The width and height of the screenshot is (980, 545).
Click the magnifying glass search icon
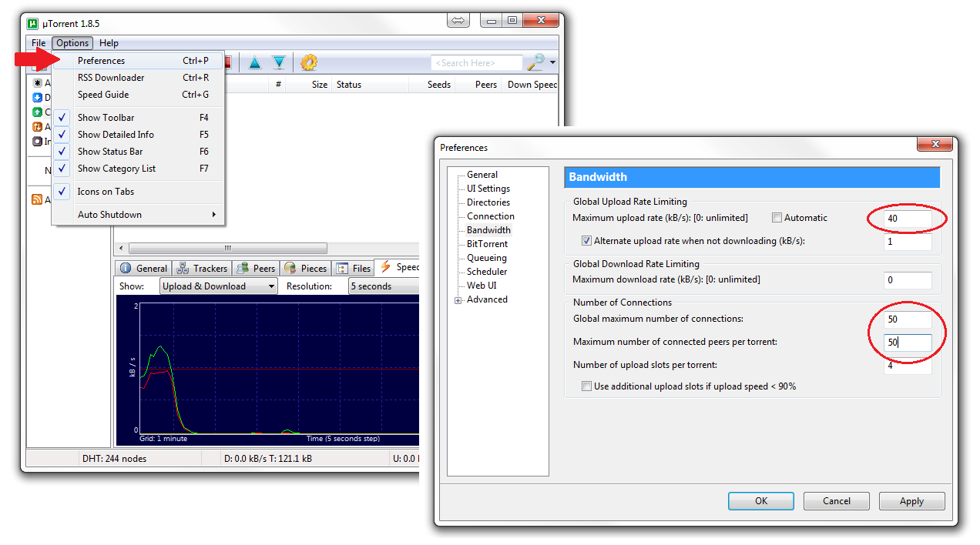pyautogui.click(x=535, y=62)
